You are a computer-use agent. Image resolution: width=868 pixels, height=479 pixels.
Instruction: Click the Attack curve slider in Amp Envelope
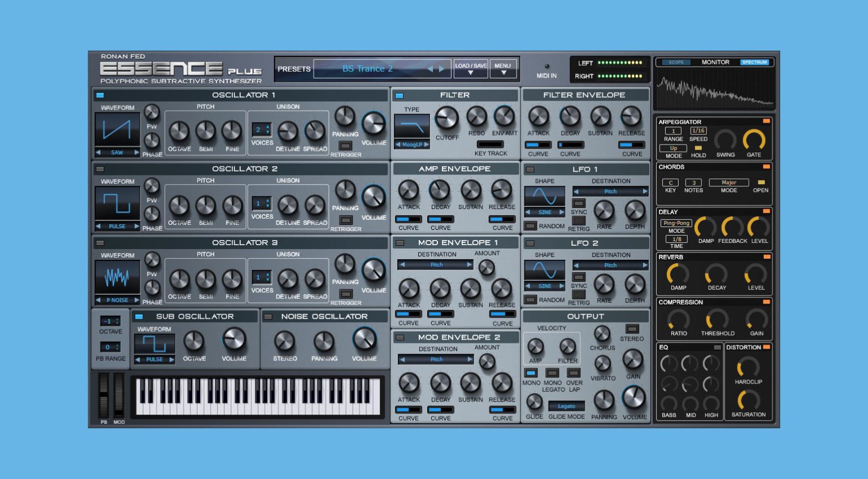click(409, 220)
